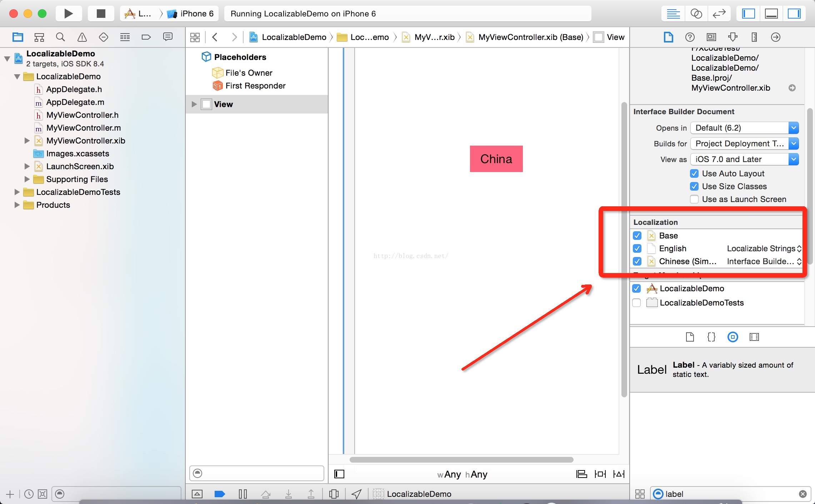Open the related items grid menu
This screenshot has width=815, height=504.
pyautogui.click(x=195, y=37)
